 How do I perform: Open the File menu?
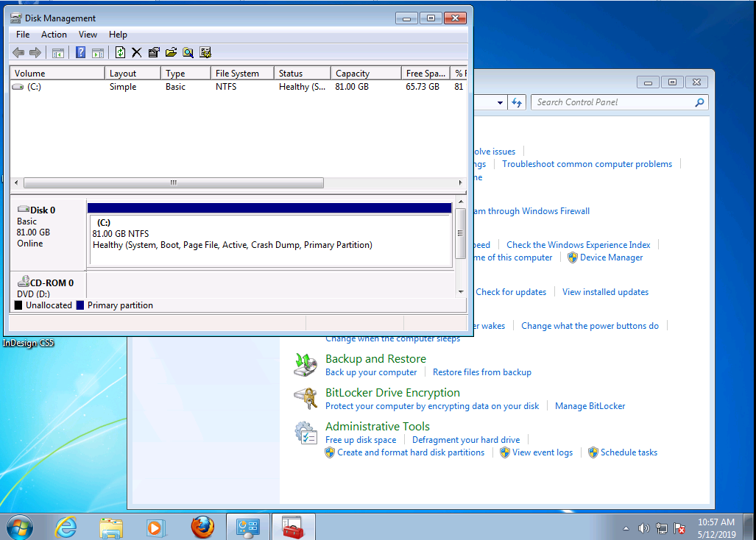(23, 35)
